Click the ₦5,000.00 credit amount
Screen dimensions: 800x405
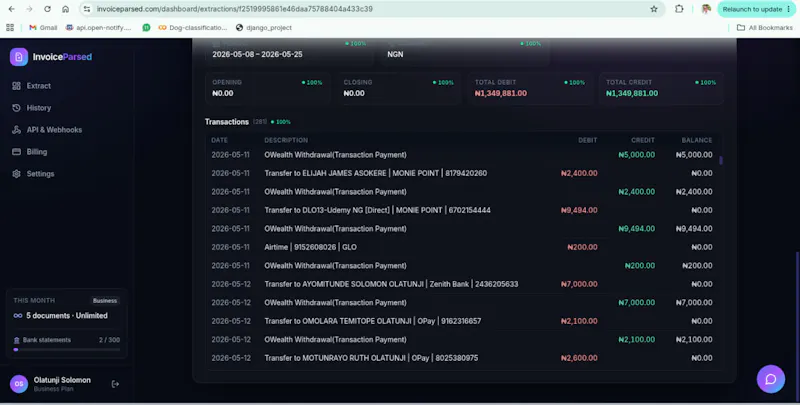point(636,155)
